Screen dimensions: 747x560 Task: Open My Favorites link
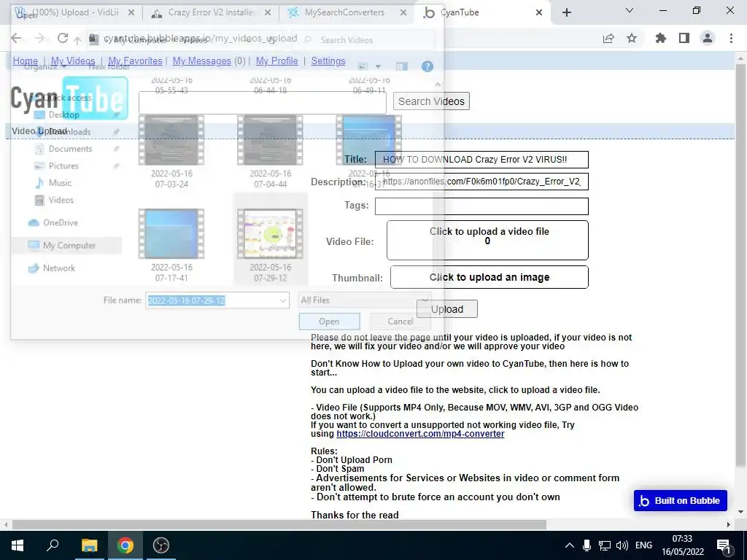[x=135, y=61]
